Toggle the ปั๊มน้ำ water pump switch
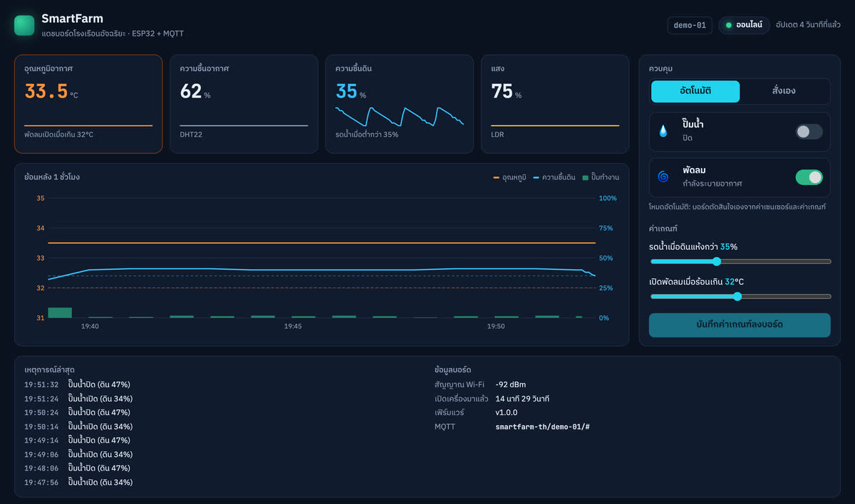Viewport: 855px width, 504px height. (809, 131)
